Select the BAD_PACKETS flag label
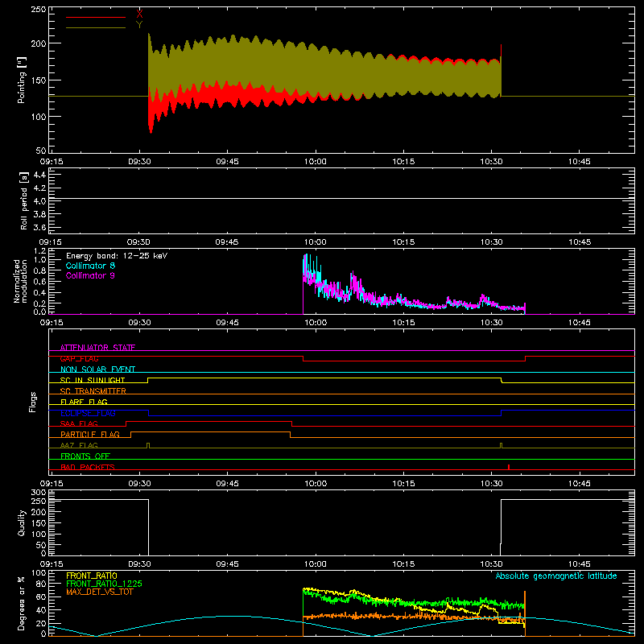The width and height of the screenshot is (644, 644). pos(88,467)
